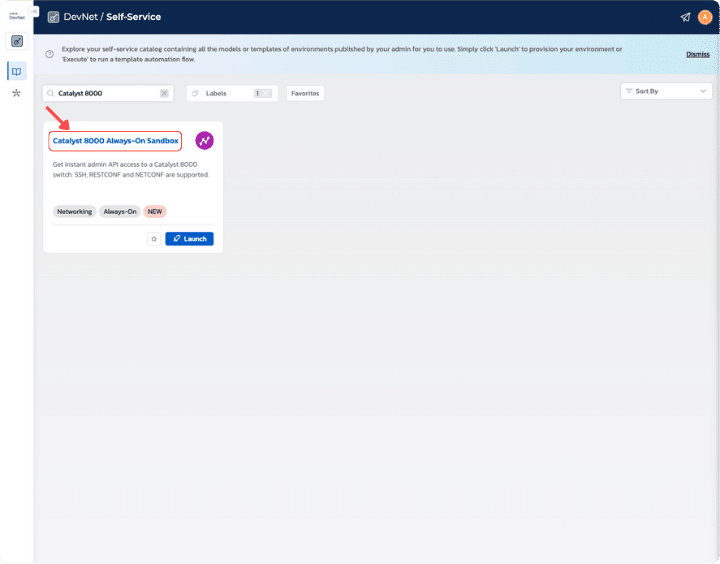
Task: Clear the search field with X
Action: [164, 93]
